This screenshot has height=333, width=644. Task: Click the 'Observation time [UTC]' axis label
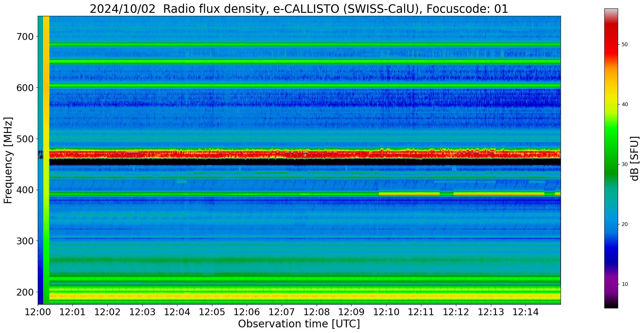(x=299, y=324)
